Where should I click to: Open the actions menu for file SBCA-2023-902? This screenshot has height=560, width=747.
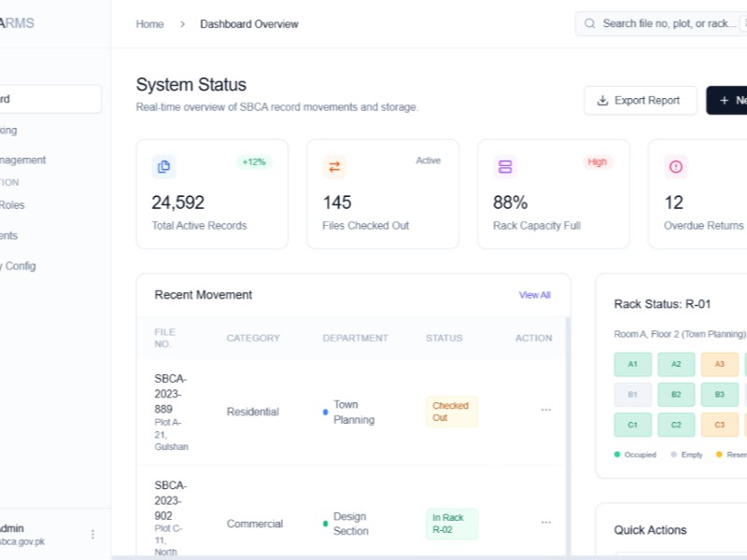pos(546,522)
